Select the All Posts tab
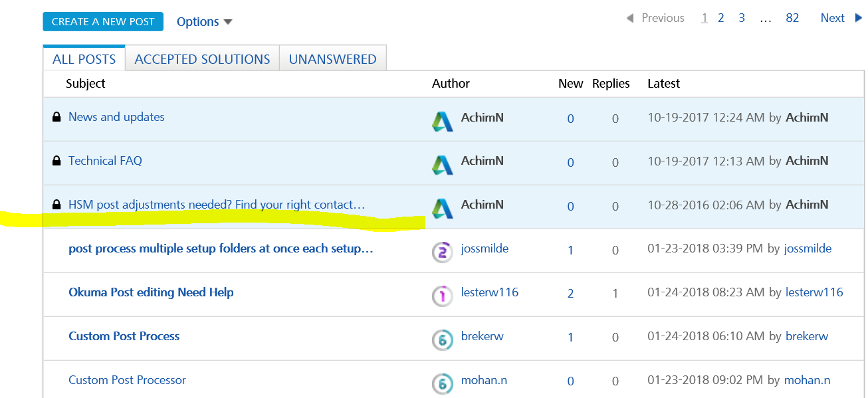The width and height of the screenshot is (868, 398). (84, 59)
